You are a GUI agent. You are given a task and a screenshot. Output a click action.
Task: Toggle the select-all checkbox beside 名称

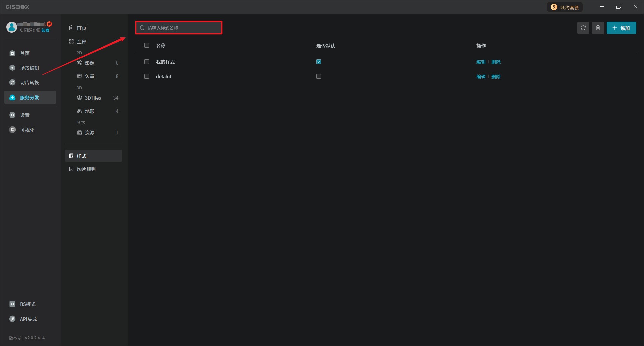147,46
